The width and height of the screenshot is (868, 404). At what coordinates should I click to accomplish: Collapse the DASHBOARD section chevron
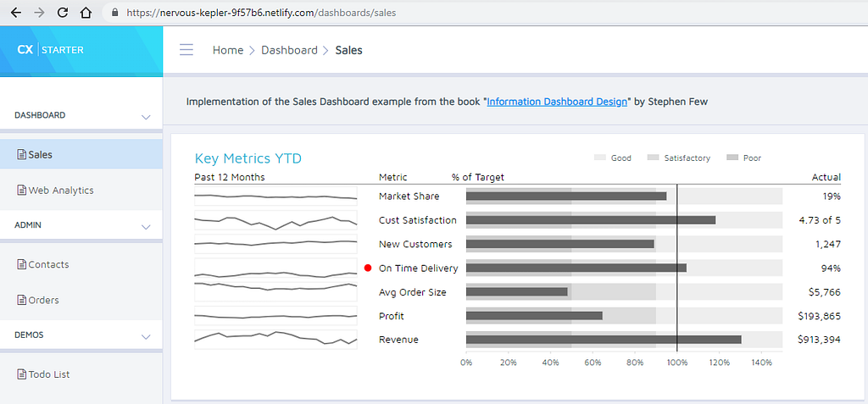(146, 117)
